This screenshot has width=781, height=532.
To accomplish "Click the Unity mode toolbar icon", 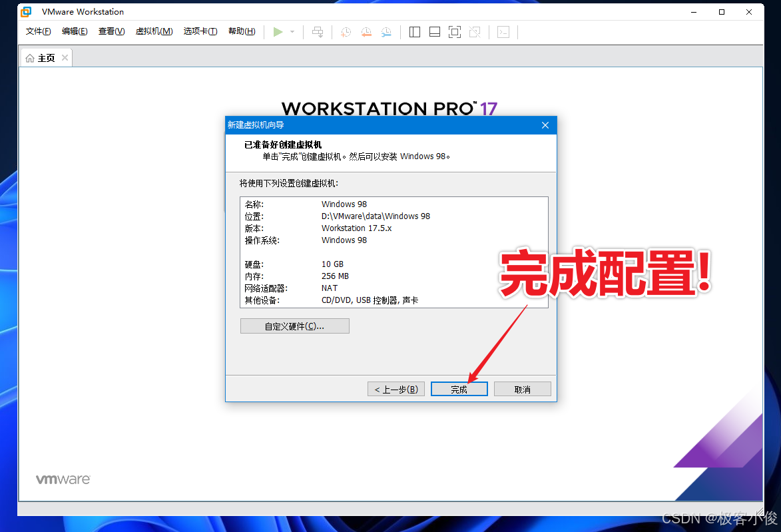I will pos(475,32).
